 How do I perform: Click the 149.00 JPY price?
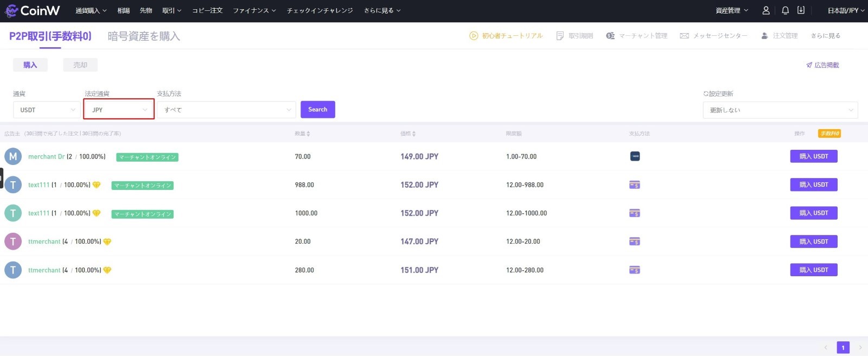pos(419,156)
